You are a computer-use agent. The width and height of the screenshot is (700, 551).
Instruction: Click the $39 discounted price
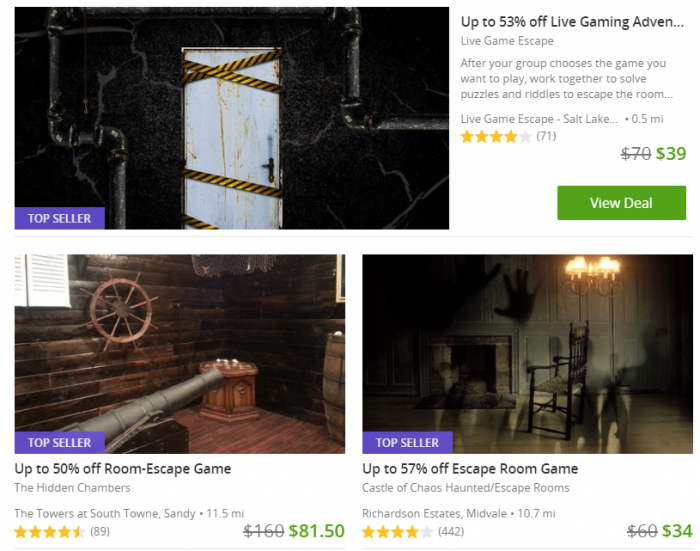coord(671,154)
